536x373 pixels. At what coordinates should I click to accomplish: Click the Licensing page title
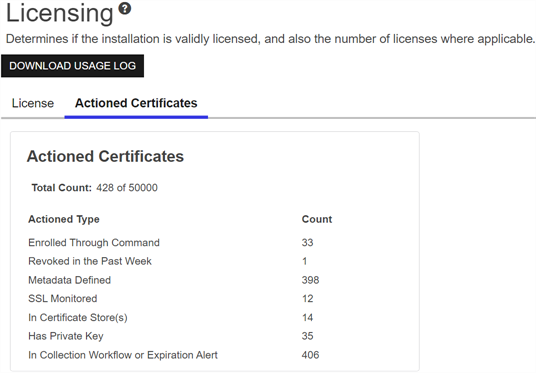(59, 14)
